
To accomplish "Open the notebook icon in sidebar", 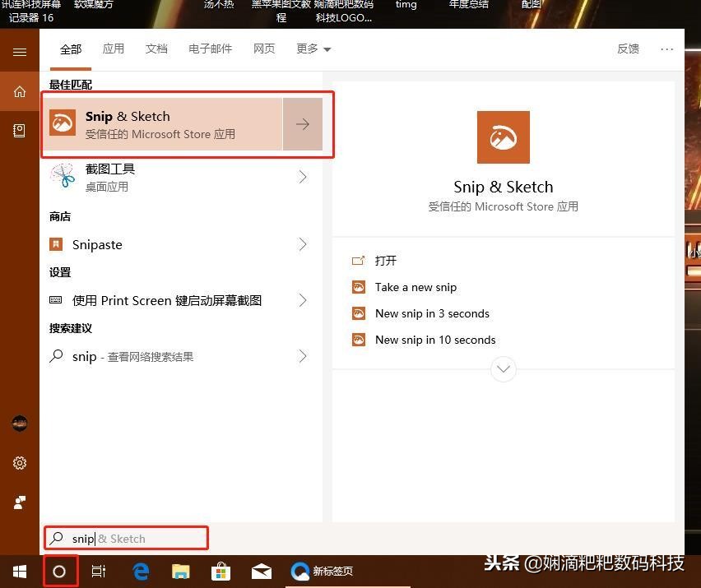I will pos(19,131).
